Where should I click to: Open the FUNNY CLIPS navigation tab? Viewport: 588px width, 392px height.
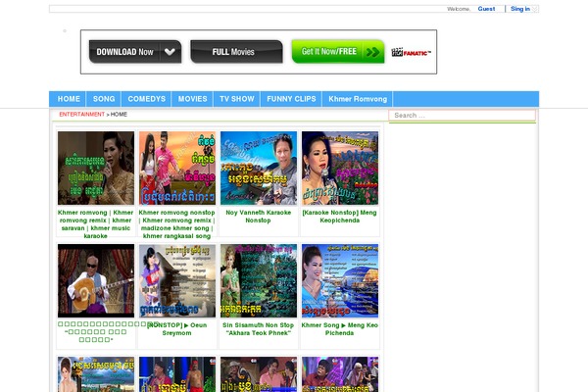(x=291, y=99)
